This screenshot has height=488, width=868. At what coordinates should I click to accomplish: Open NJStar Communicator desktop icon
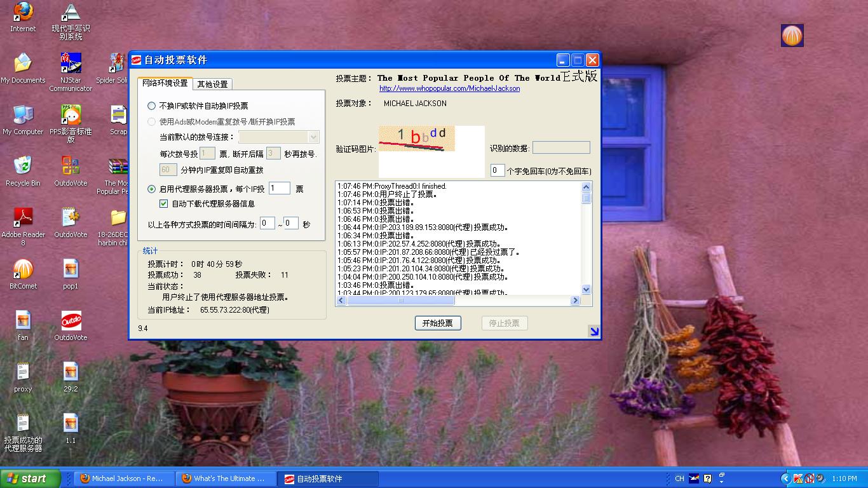click(x=71, y=64)
